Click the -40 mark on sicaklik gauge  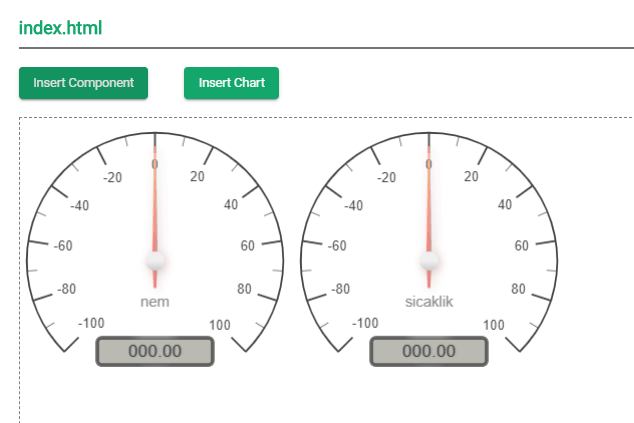coord(353,205)
